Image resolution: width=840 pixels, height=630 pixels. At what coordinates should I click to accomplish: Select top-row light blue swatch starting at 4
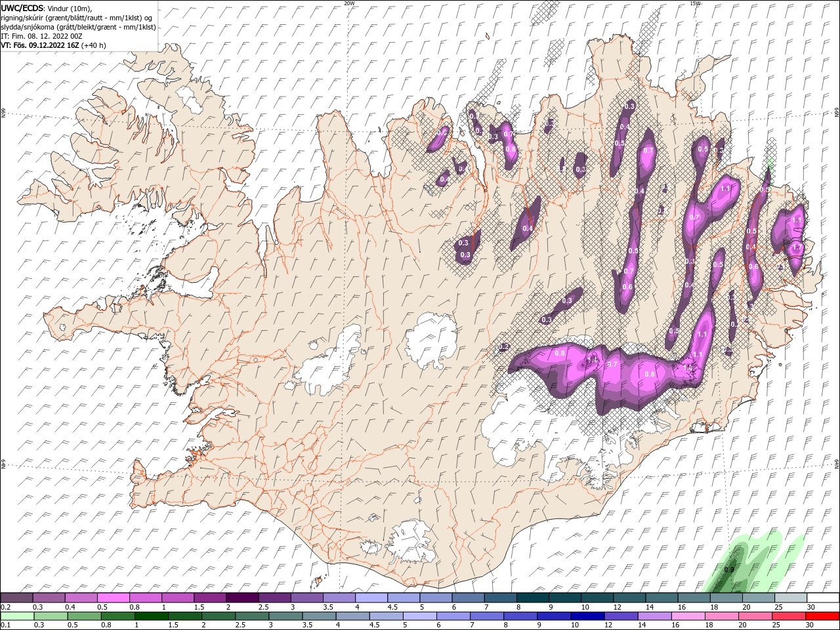[x=371, y=598]
